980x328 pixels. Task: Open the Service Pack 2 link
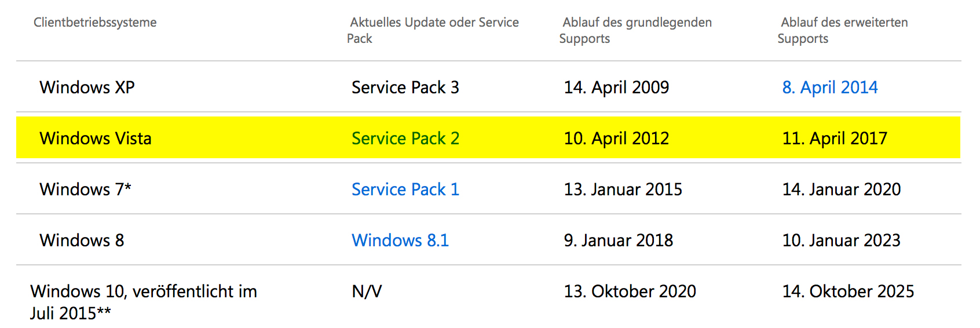click(x=405, y=139)
